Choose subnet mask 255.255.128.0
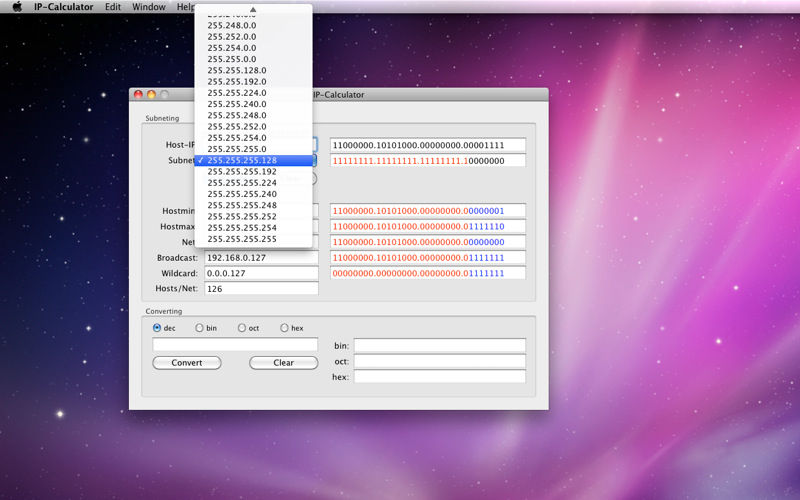Image resolution: width=800 pixels, height=500 pixels. tap(254, 70)
